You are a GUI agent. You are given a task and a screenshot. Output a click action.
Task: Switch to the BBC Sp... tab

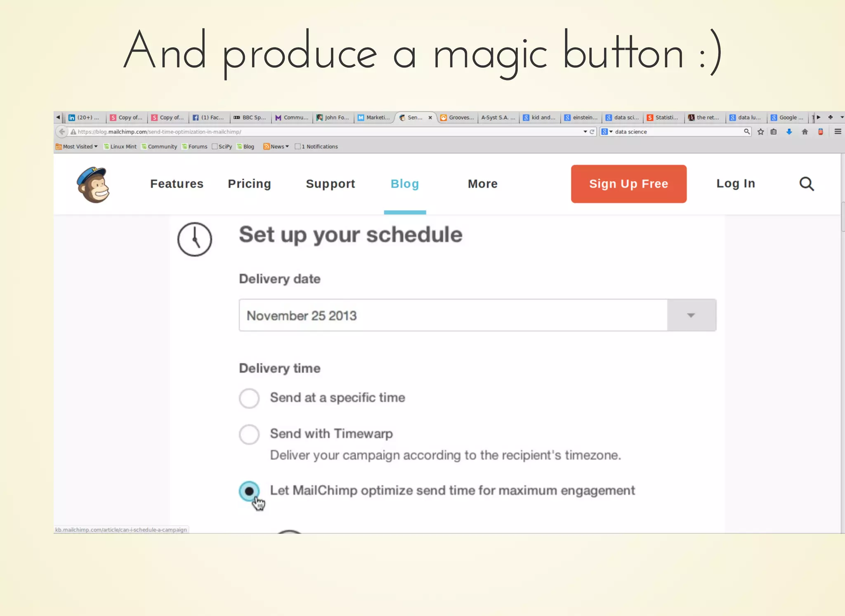tap(250, 118)
